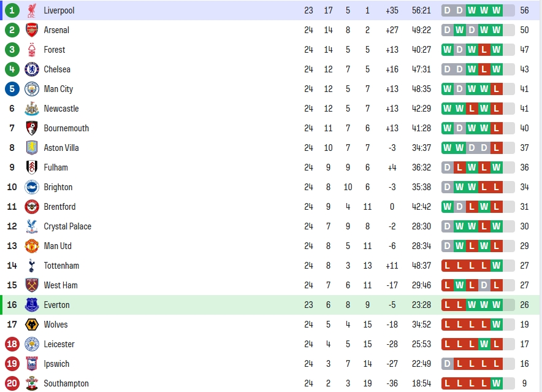Click the Newcastle club crest
This screenshot has width=542, height=392.
(32, 109)
